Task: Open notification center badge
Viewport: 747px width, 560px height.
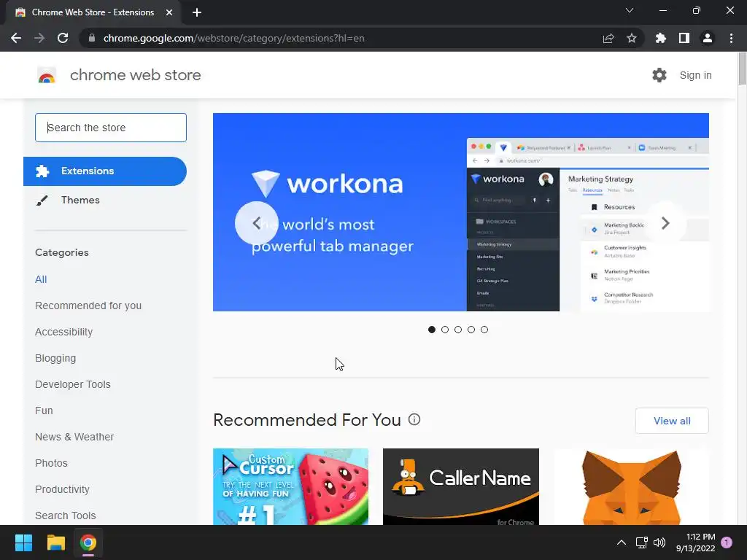Action: click(x=727, y=542)
